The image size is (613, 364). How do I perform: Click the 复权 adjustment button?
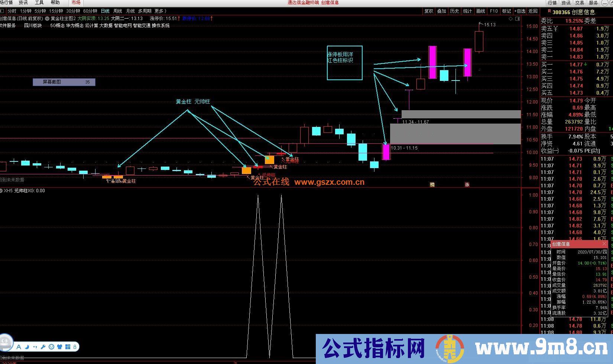click(428, 11)
